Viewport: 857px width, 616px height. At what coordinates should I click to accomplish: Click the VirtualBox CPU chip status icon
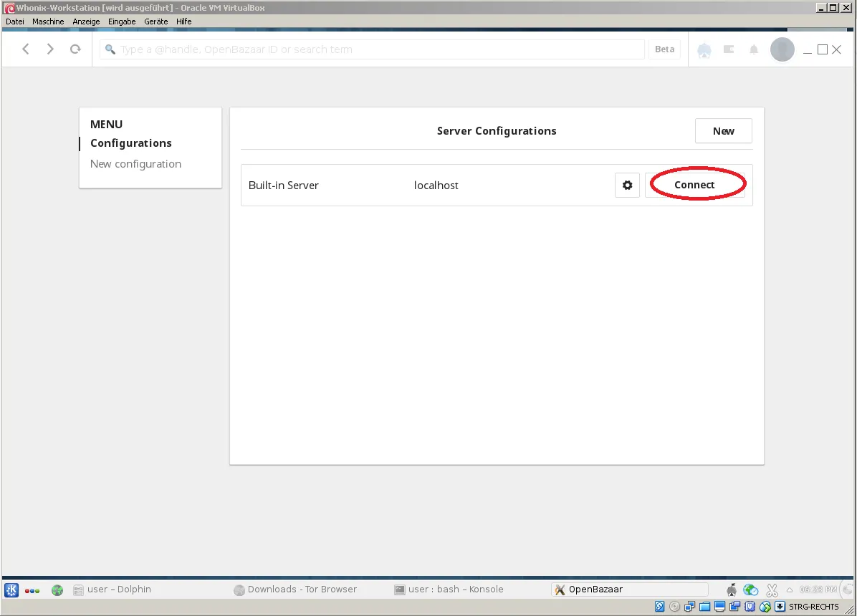pyautogui.click(x=750, y=606)
